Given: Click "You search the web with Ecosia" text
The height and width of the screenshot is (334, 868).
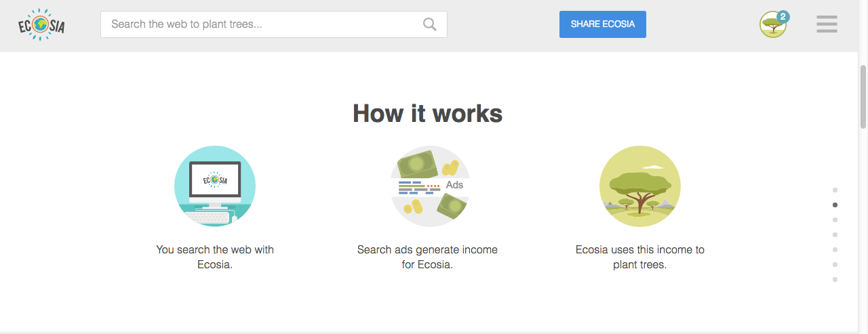Looking at the screenshot, I should tap(215, 257).
